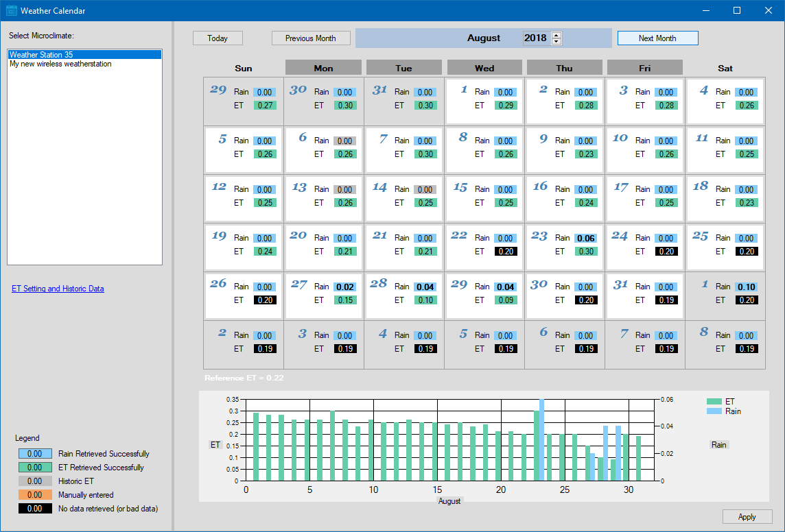Advance to Next Month

(657, 38)
